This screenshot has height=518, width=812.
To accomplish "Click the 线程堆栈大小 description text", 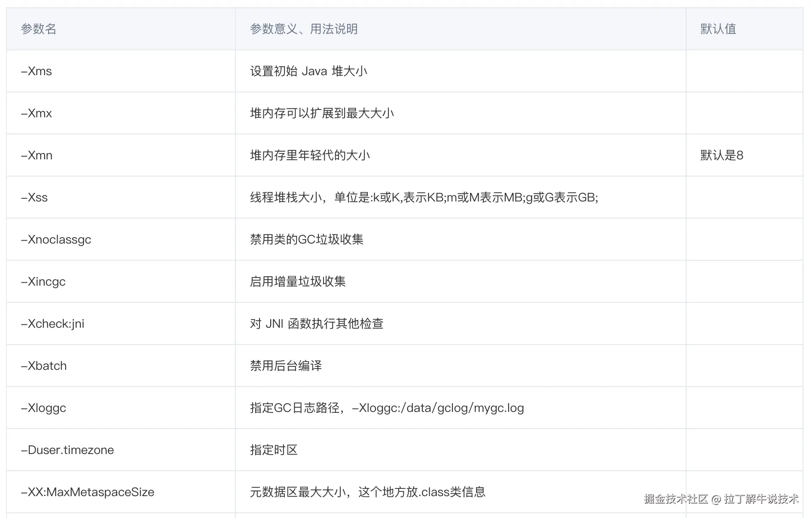I will (x=424, y=197).
